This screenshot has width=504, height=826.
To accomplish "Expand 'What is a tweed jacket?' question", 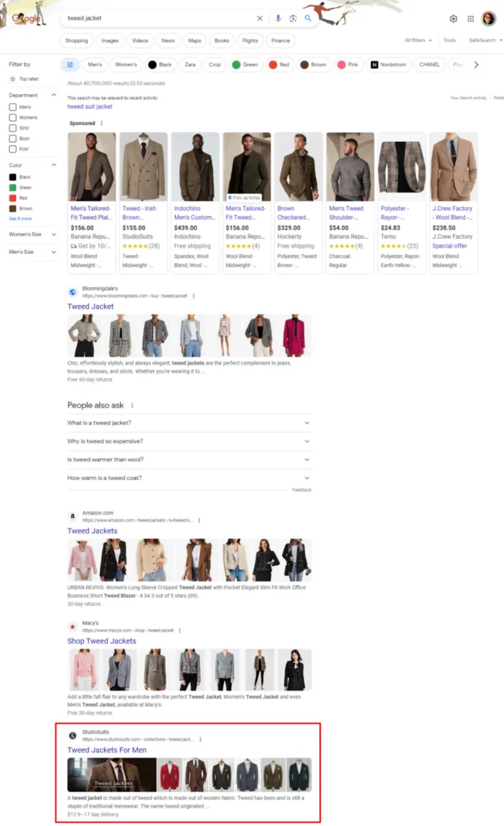I will point(189,423).
